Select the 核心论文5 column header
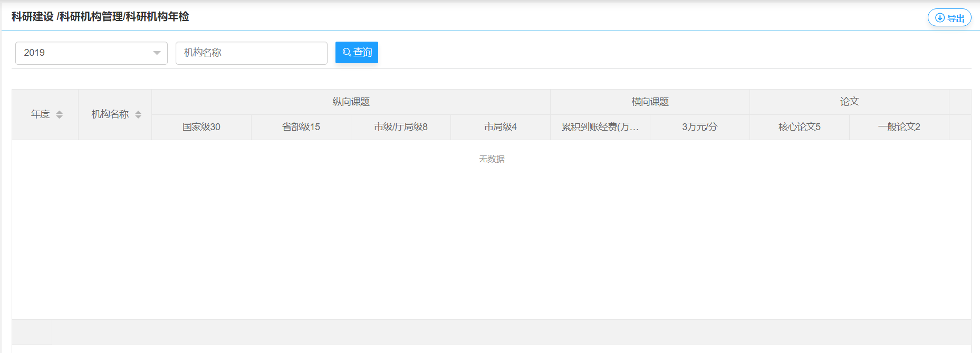 click(799, 127)
